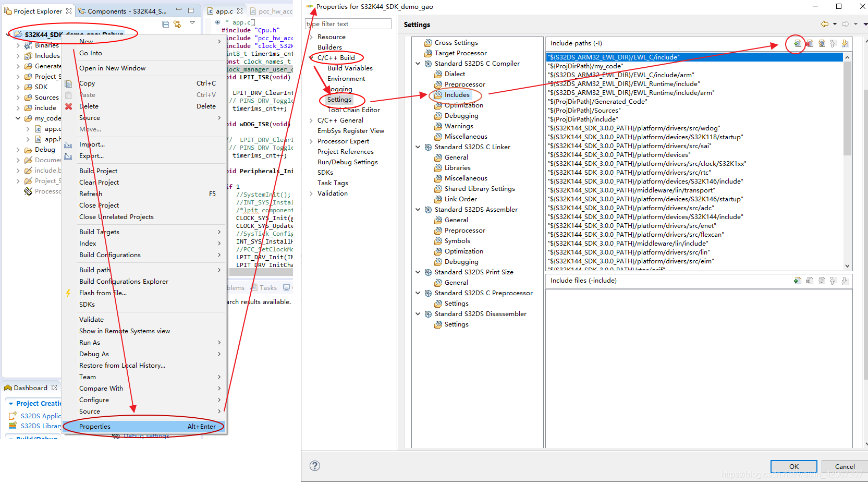Collapse Standard S32DS Assembler node

coord(418,210)
